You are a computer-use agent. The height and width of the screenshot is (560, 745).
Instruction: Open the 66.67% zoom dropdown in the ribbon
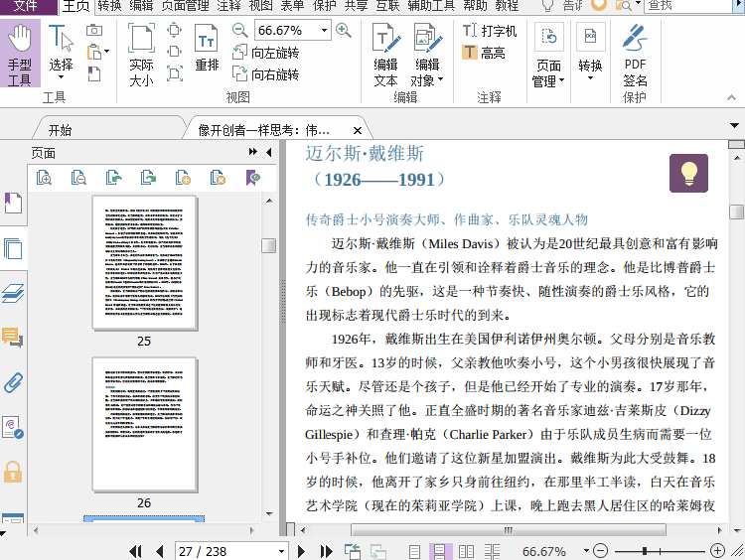tap(324, 31)
